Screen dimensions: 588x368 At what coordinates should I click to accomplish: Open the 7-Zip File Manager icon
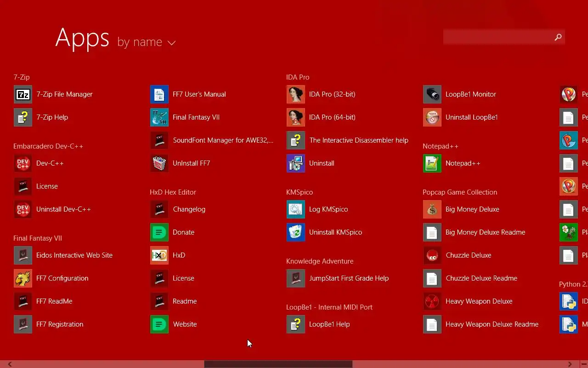point(23,94)
